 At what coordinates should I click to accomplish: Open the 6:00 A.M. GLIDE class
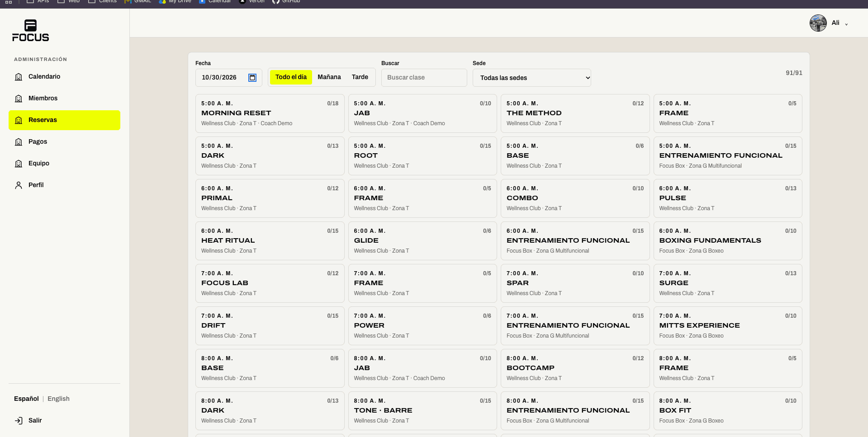(422, 241)
